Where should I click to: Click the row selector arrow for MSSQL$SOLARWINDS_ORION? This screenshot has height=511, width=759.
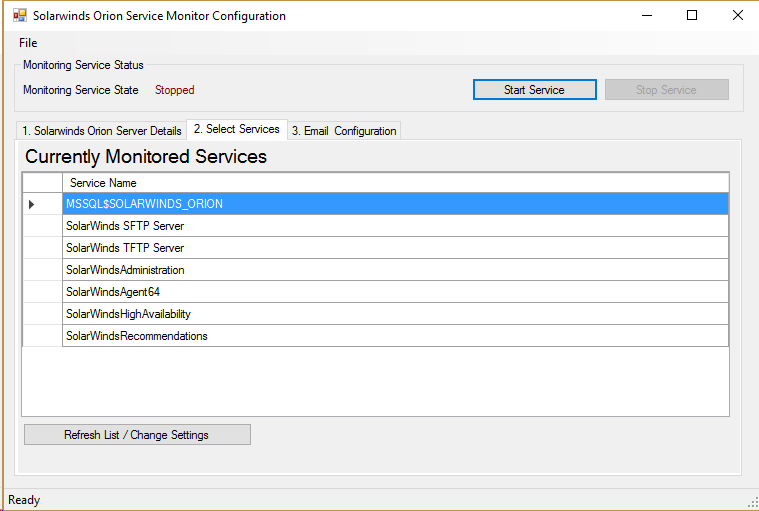pos(32,204)
